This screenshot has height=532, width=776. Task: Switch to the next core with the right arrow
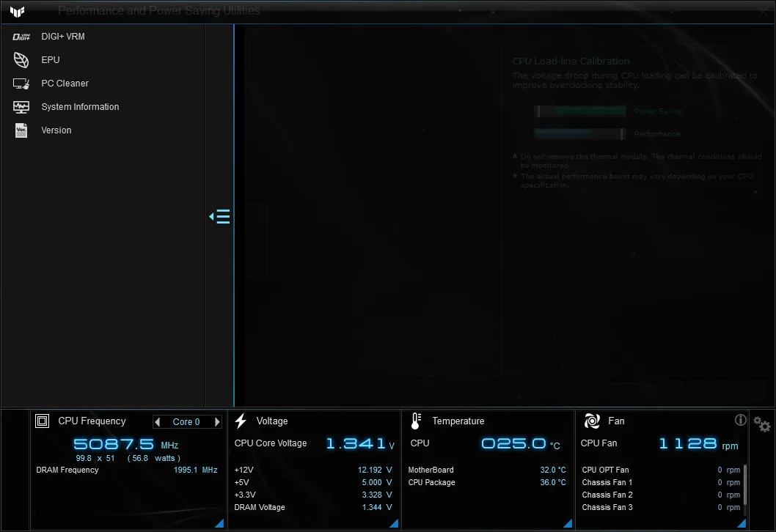coord(217,422)
